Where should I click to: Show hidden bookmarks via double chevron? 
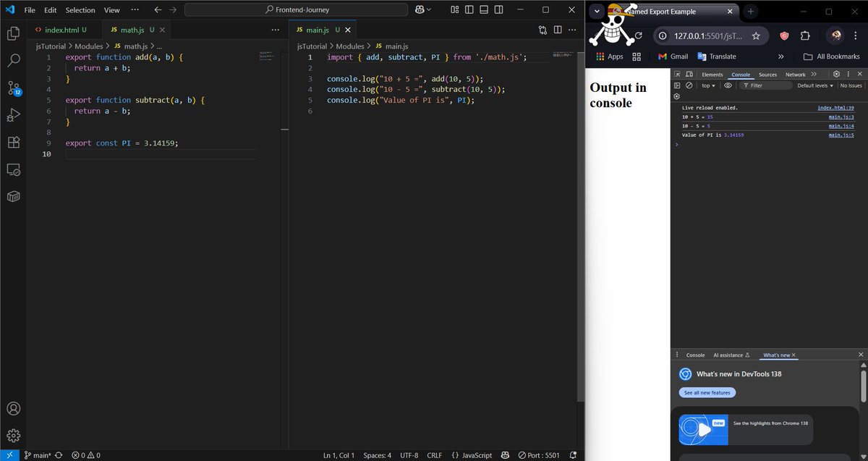pos(780,56)
